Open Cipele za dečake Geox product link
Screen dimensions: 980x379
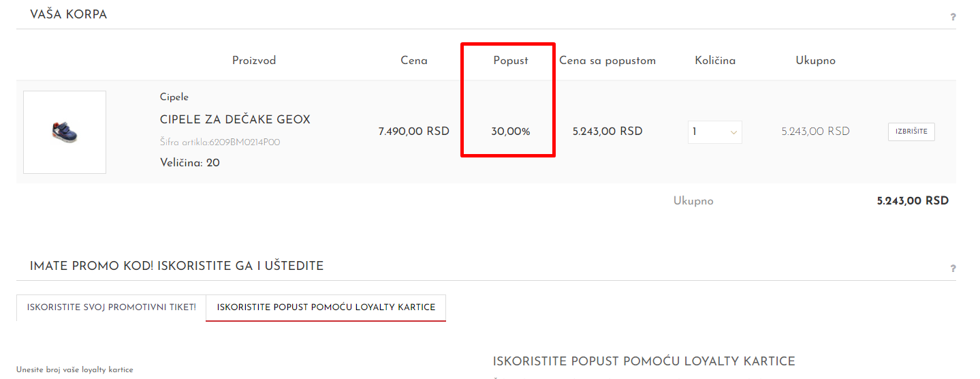tap(235, 119)
